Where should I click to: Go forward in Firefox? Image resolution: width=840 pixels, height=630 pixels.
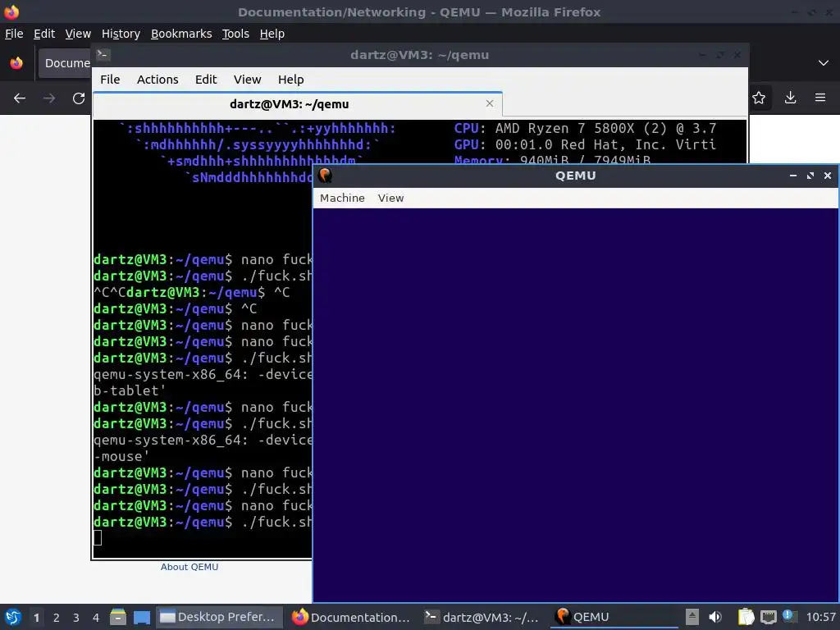point(49,98)
